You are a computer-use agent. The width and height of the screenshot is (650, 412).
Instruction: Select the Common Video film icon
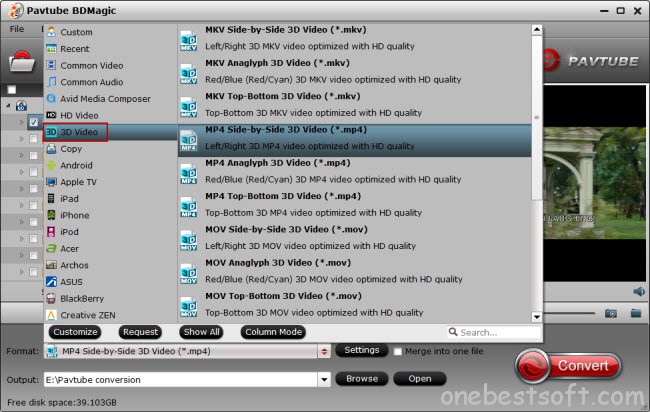point(51,65)
